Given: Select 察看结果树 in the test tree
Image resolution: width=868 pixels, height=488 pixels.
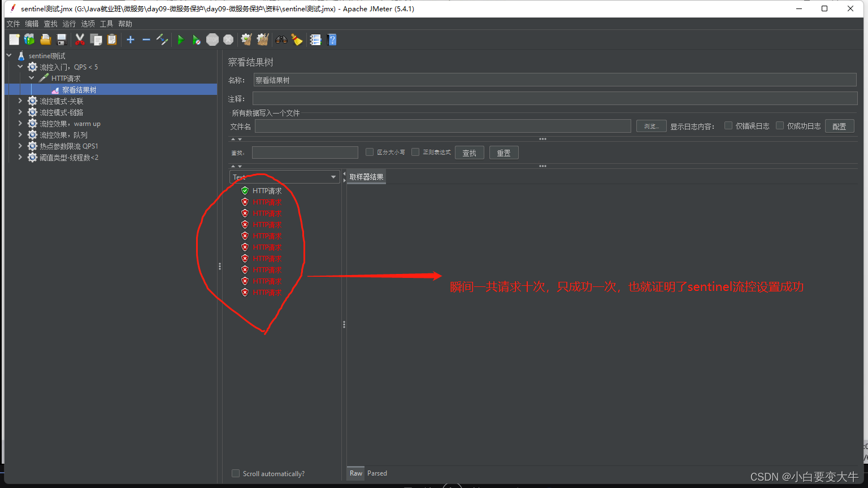Looking at the screenshot, I should (x=79, y=90).
